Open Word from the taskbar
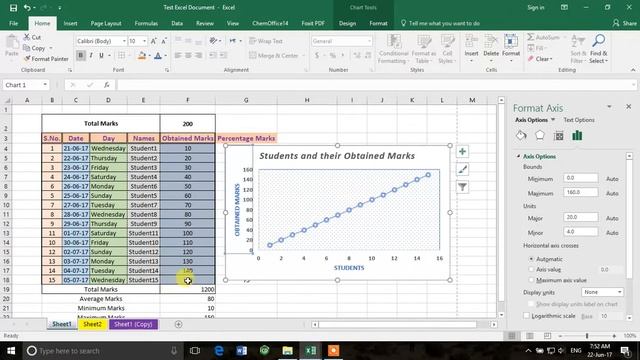 click(x=242, y=351)
